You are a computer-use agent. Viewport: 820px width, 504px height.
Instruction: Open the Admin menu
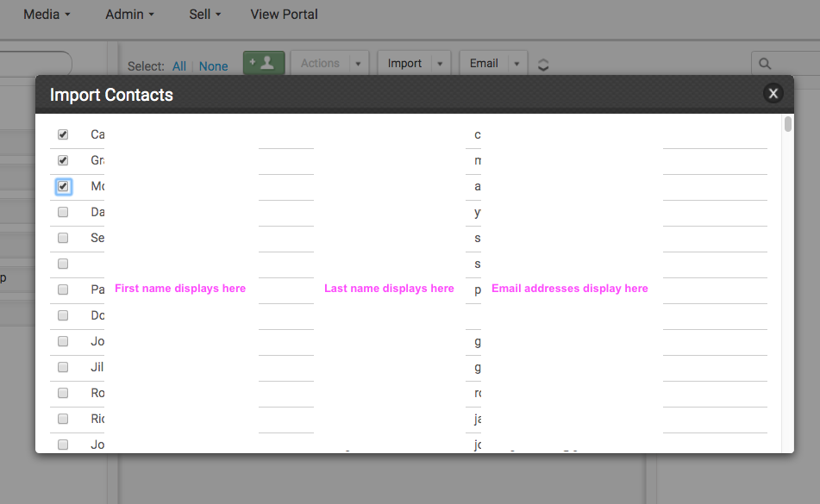point(129,15)
